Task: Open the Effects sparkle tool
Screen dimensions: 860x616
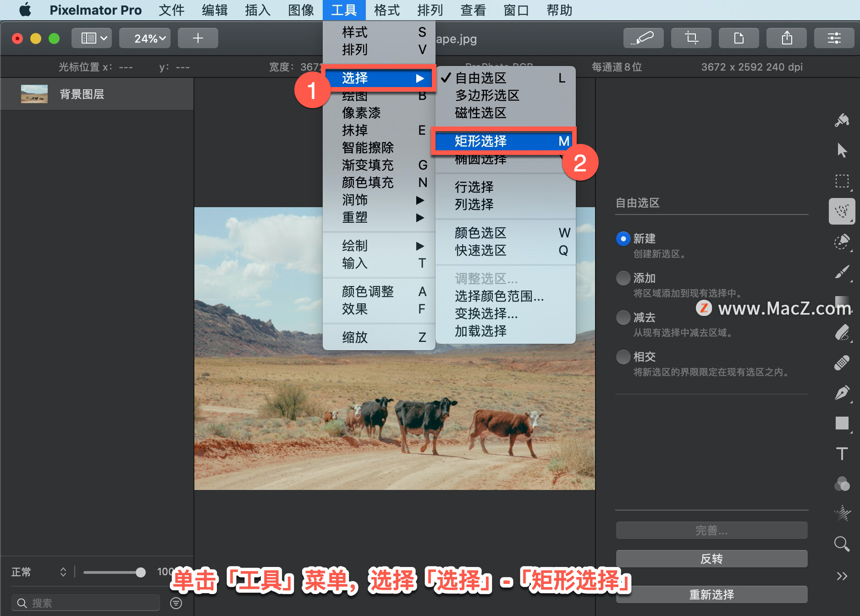Action: pos(842,514)
